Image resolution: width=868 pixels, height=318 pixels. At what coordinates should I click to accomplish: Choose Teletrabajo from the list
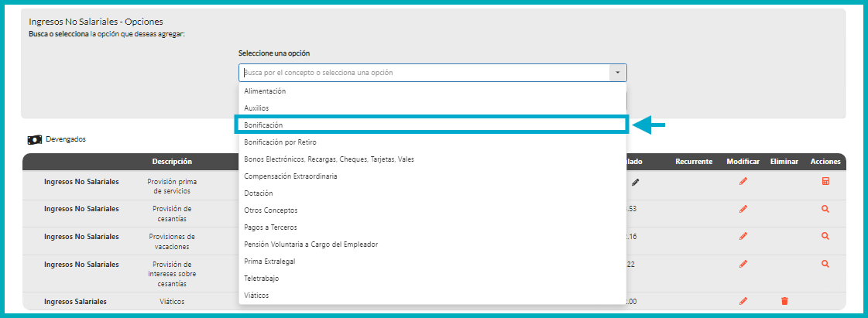(432, 279)
